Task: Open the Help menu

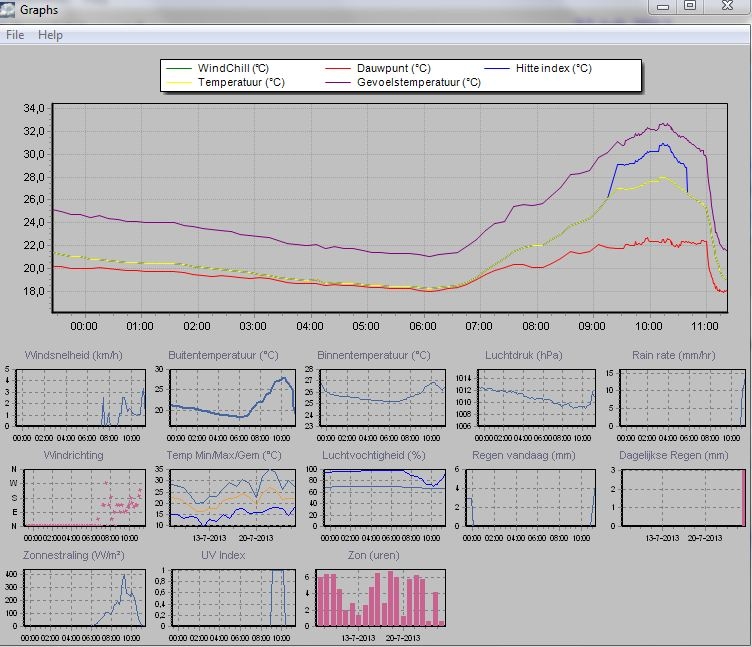Action: coord(50,35)
